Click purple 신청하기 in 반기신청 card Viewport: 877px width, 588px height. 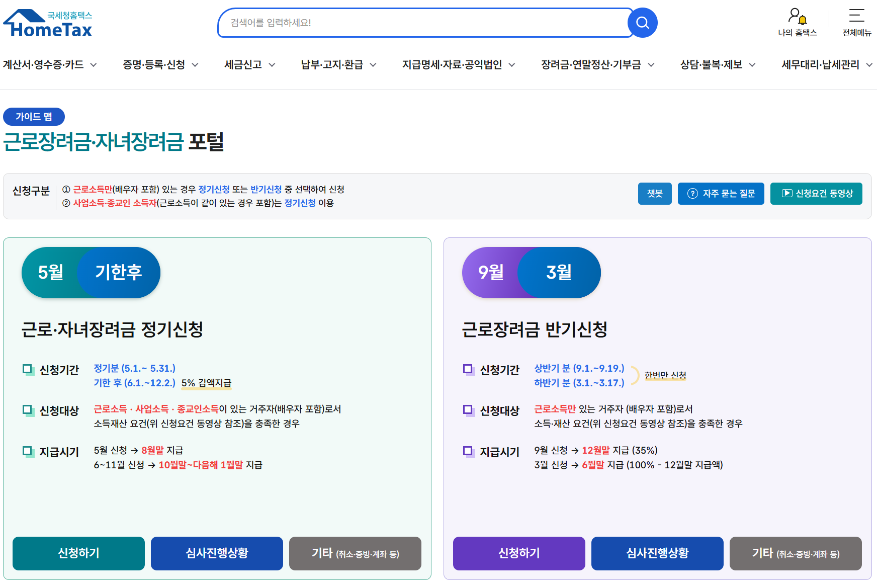(519, 553)
